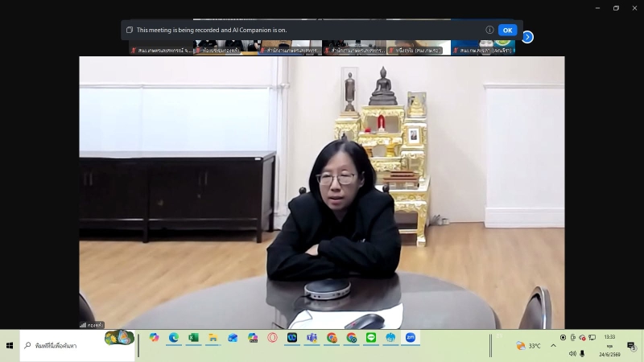644x362 pixels.
Task: Select the fifth participant thumbnail, white background
Action: (x=419, y=47)
